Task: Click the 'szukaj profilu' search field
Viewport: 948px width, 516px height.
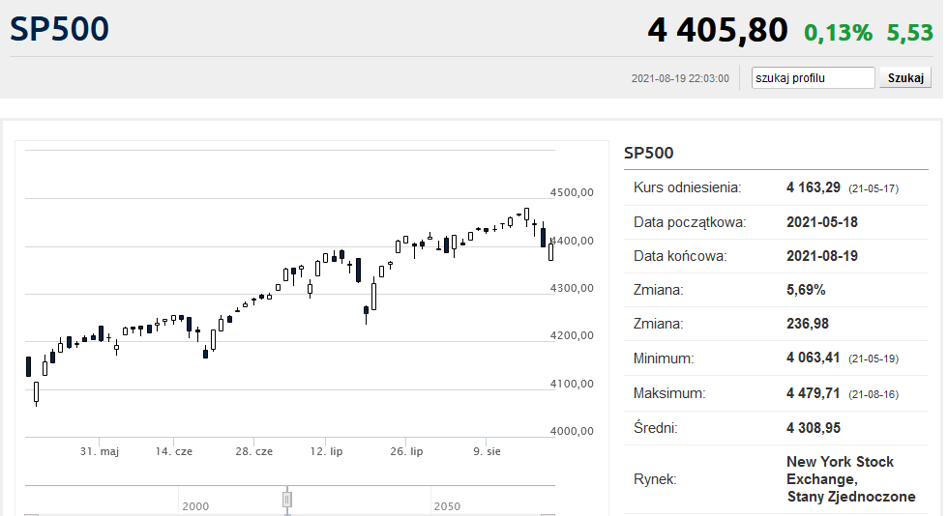Action: (x=813, y=78)
